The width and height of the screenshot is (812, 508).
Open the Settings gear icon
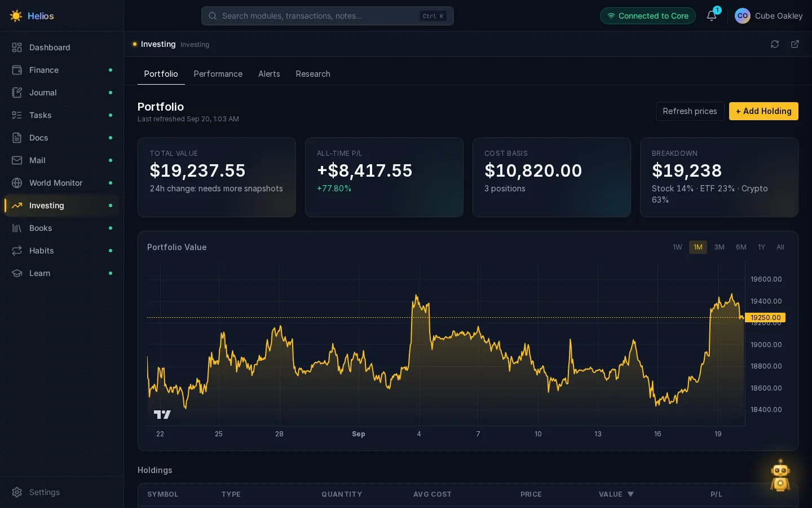[17, 492]
